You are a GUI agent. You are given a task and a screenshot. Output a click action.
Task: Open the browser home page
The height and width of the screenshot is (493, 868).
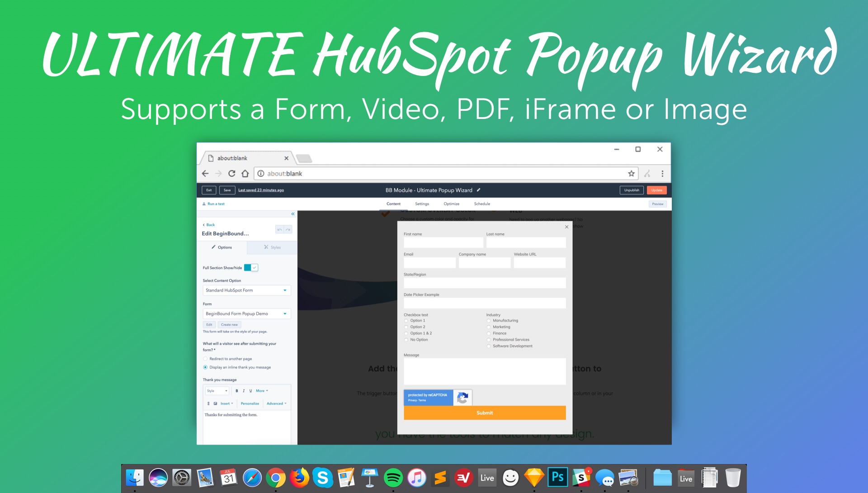245,174
